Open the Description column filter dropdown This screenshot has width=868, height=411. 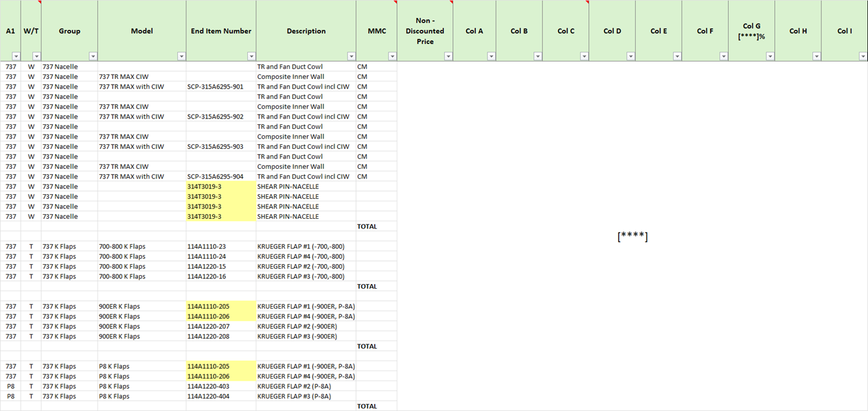[x=351, y=56]
